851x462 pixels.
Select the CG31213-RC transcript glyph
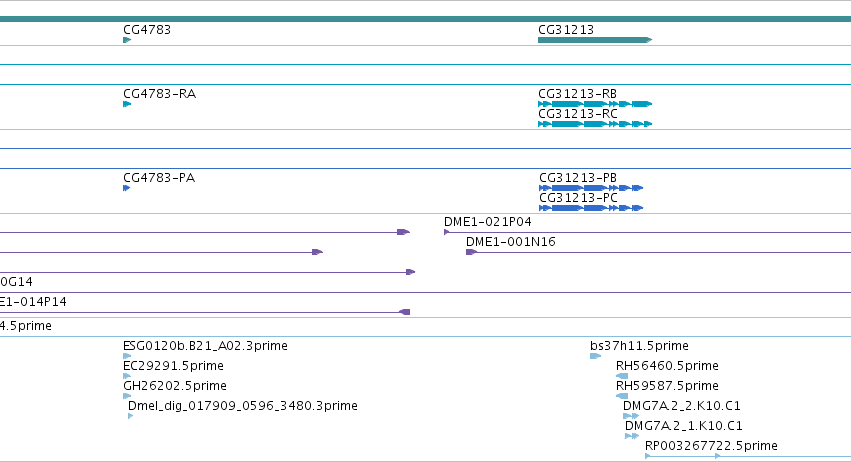(x=595, y=124)
